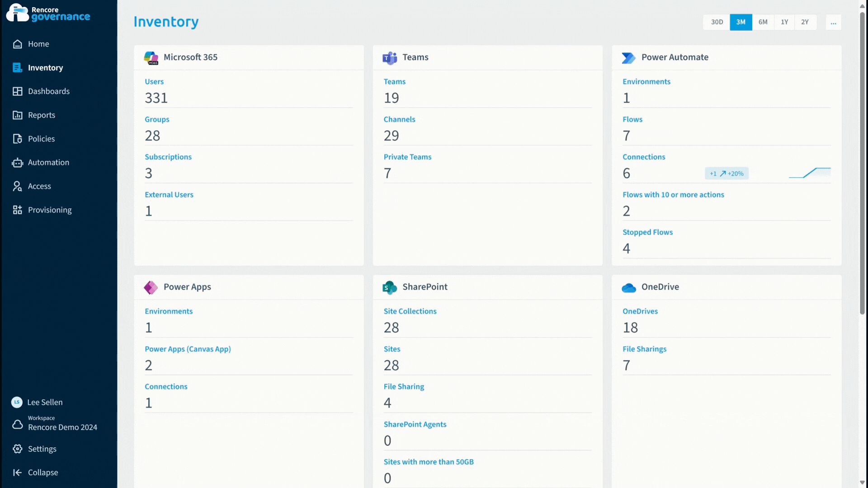Select the 30D time range
Viewport: 868px width, 488px height.
point(717,22)
